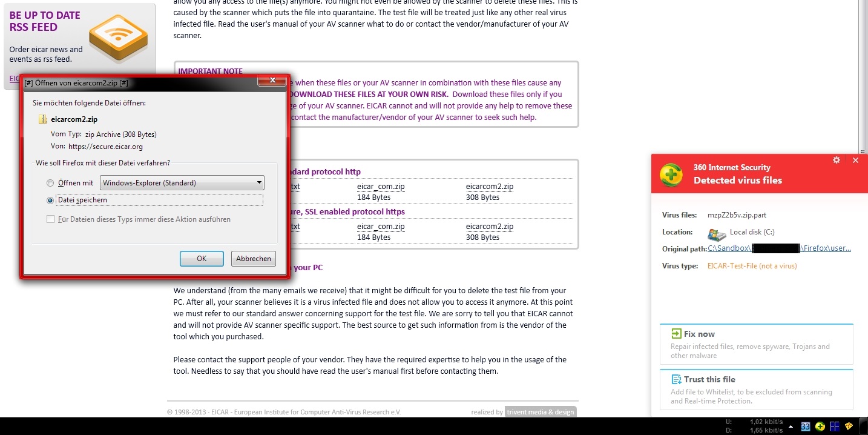
Task: Click the mzpZ2b5v.zip.part virus file name
Action: click(737, 215)
